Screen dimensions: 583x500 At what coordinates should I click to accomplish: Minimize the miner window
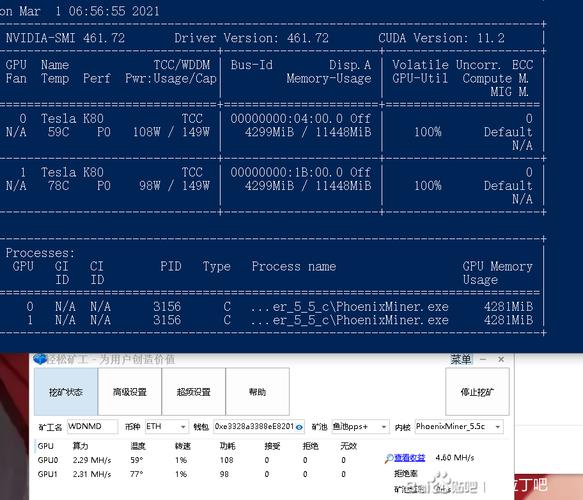click(483, 359)
